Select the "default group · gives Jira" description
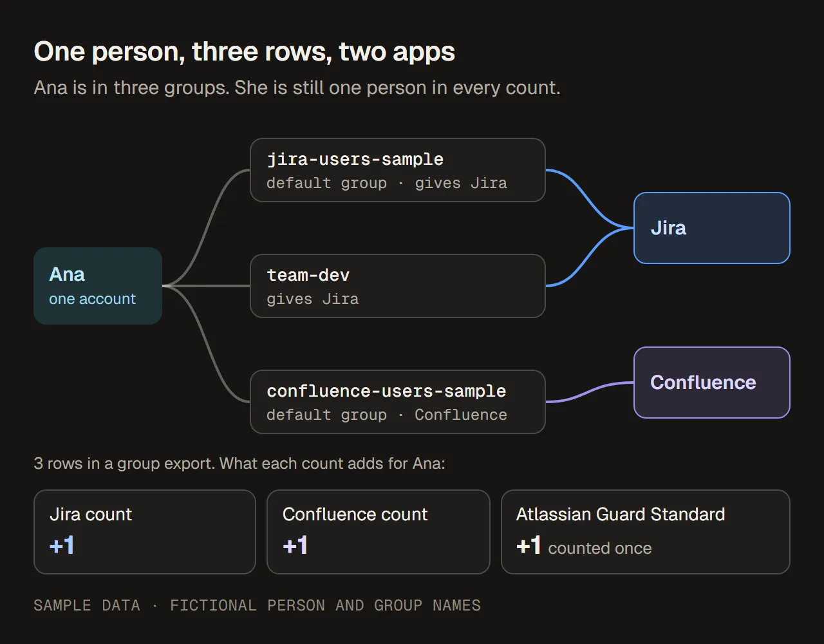The width and height of the screenshot is (824, 644). click(387, 183)
